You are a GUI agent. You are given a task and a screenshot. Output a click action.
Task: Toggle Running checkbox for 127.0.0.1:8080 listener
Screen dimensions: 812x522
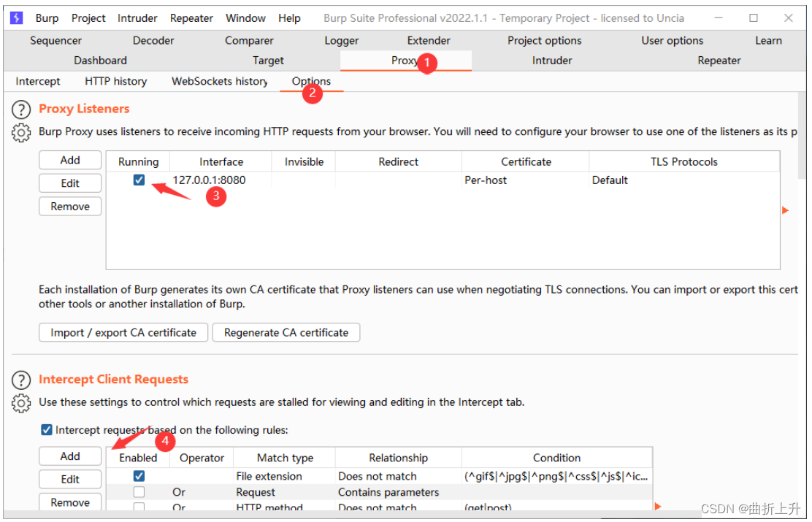pos(139,180)
